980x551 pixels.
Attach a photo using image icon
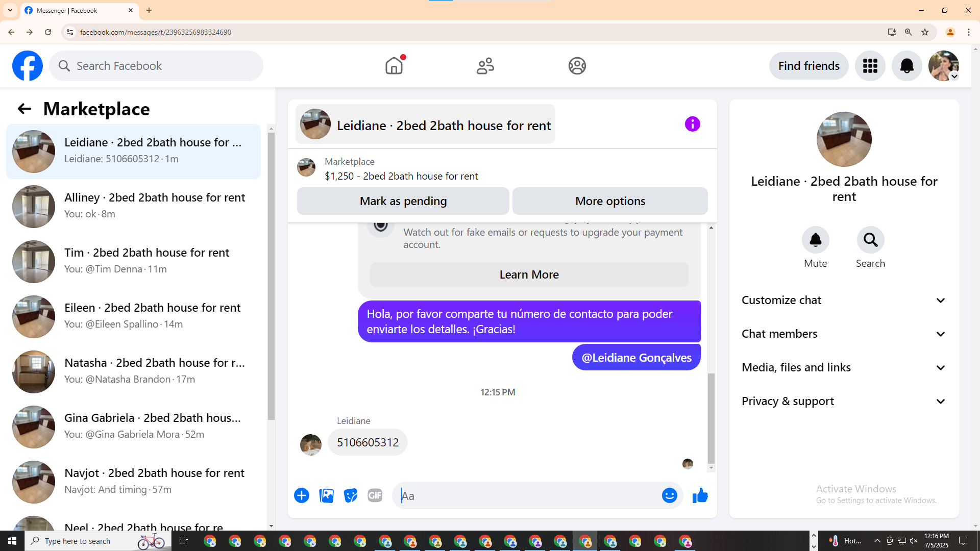click(326, 495)
